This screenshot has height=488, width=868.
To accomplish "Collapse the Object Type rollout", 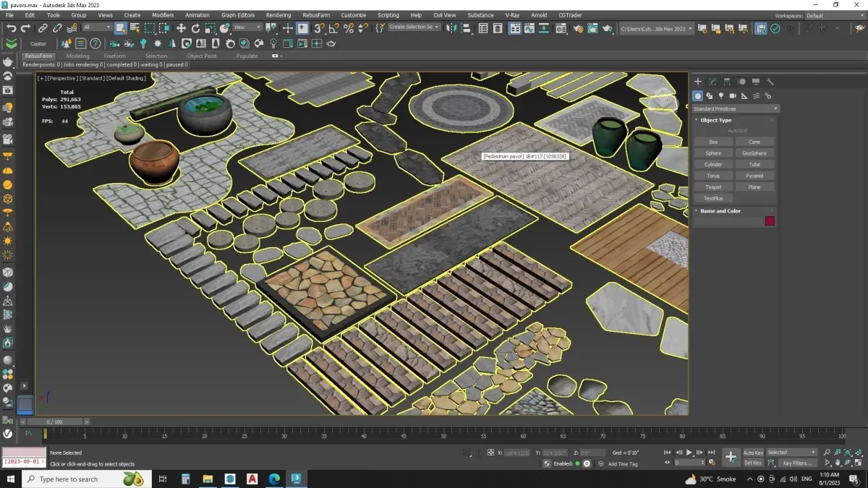I will click(716, 120).
